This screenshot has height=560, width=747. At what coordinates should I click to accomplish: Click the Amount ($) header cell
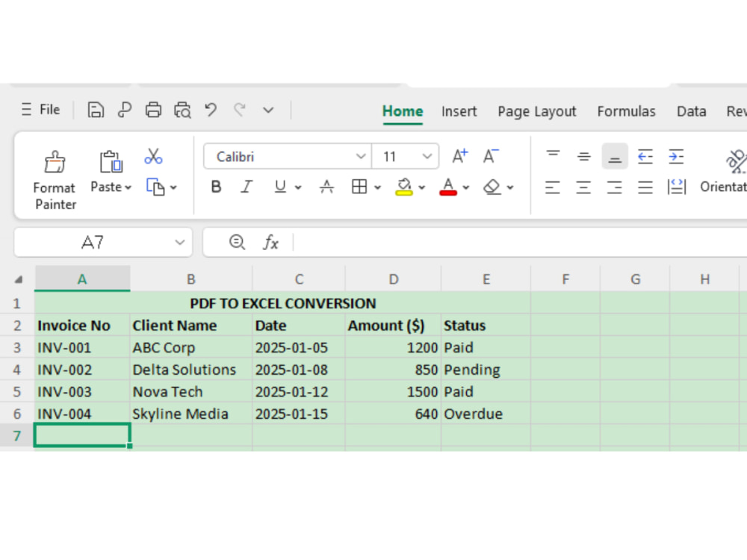(394, 326)
